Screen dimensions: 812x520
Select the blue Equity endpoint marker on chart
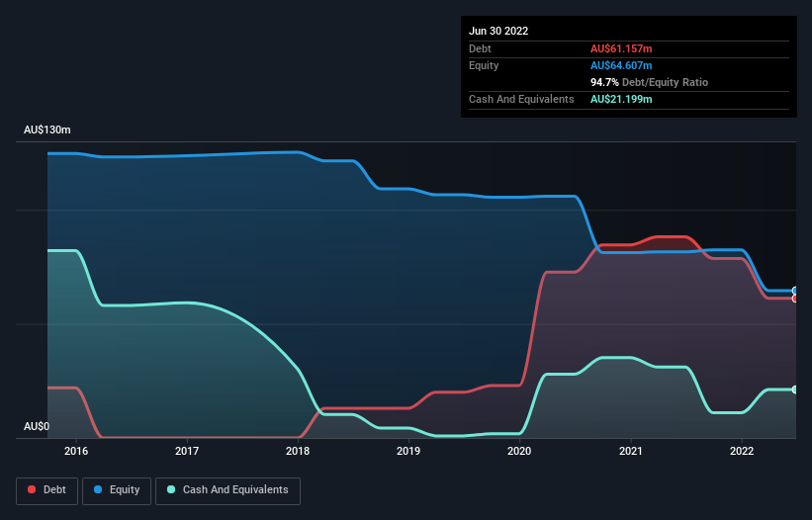coord(795,291)
